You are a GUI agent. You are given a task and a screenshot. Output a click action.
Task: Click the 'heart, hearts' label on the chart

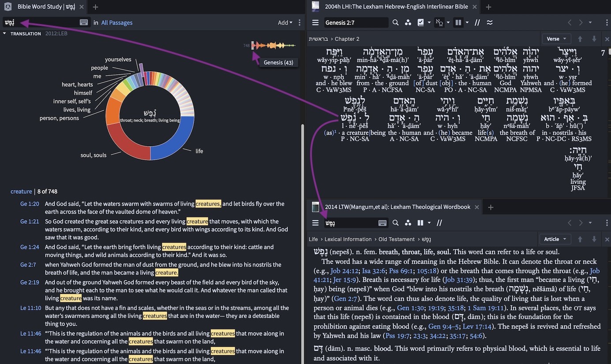[77, 85]
